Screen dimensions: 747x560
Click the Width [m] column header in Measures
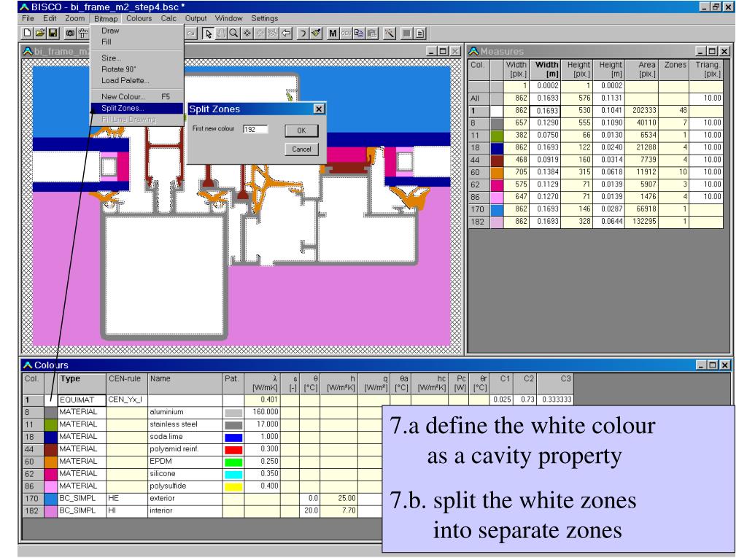[546, 69]
